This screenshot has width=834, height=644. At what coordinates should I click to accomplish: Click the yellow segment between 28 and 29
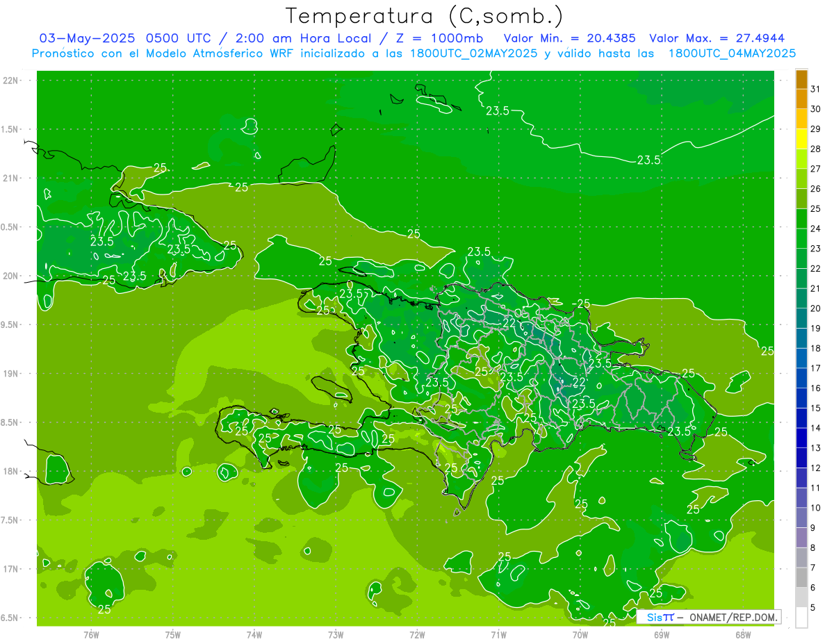point(801,139)
